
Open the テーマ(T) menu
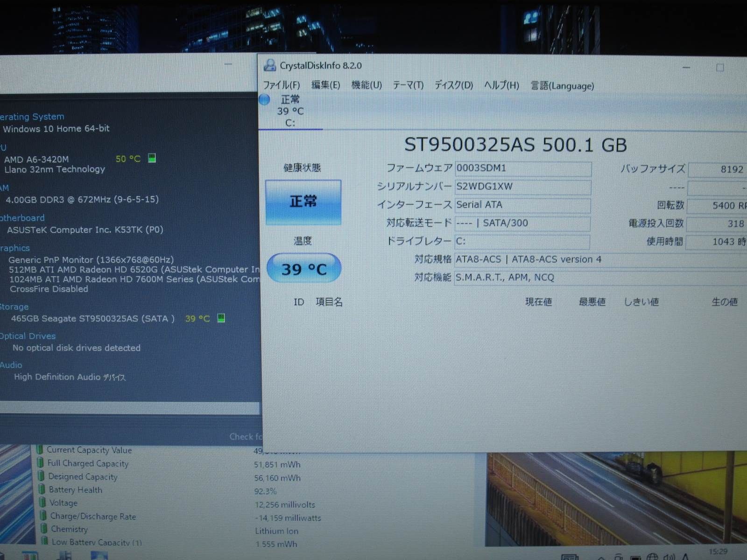point(408,85)
